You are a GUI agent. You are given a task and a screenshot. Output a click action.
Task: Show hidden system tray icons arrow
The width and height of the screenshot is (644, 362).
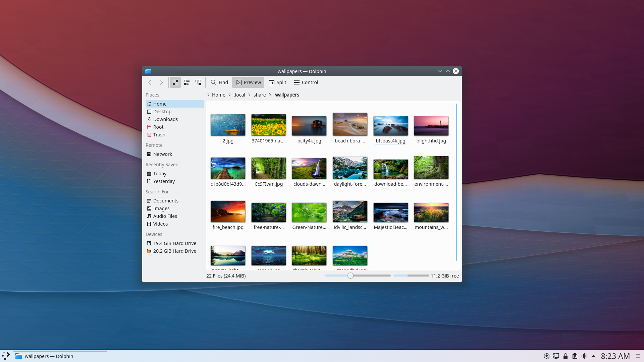[593, 356]
